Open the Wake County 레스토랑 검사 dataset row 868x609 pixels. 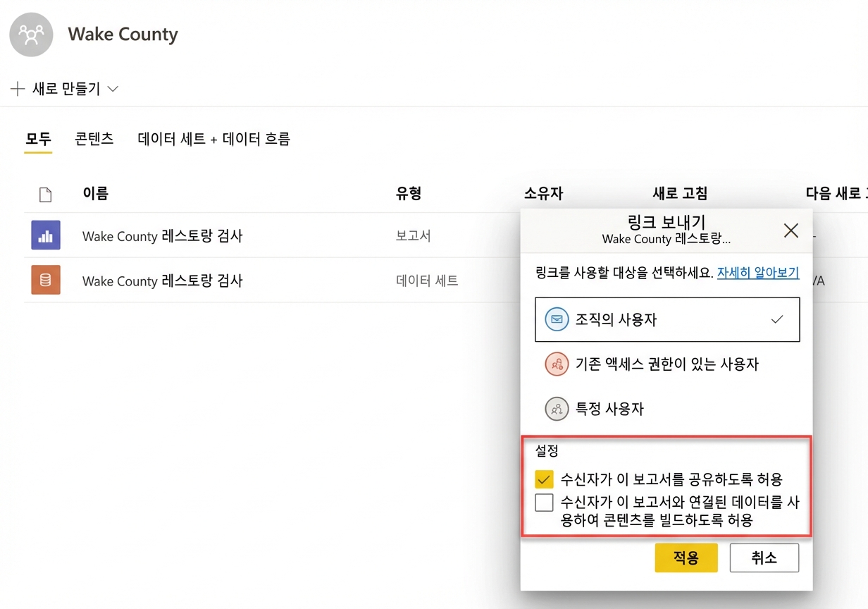tap(163, 281)
